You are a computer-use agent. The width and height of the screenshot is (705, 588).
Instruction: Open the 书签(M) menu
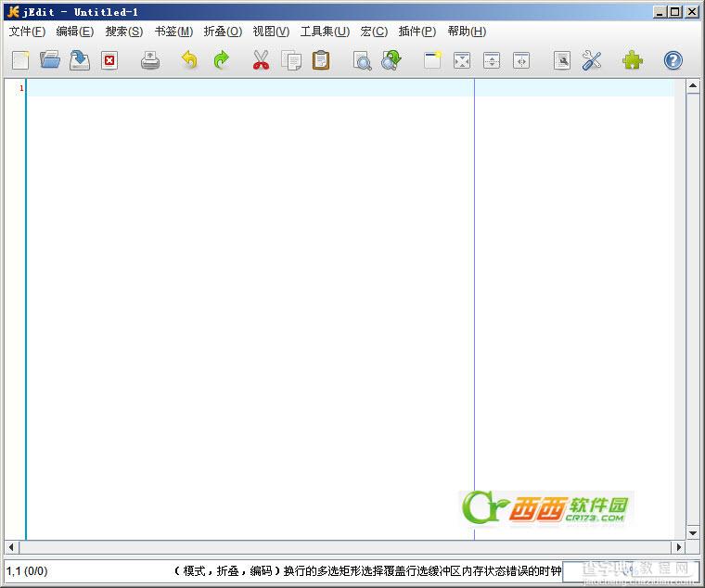click(173, 32)
